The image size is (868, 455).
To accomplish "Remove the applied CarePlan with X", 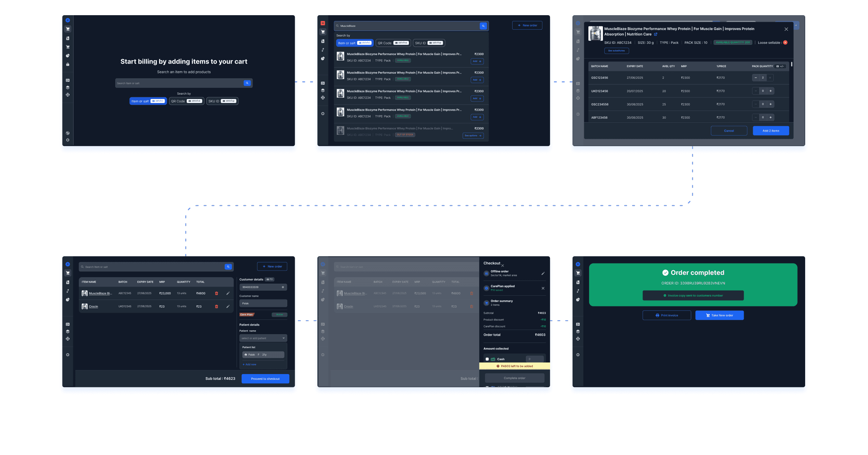I will coord(543,288).
